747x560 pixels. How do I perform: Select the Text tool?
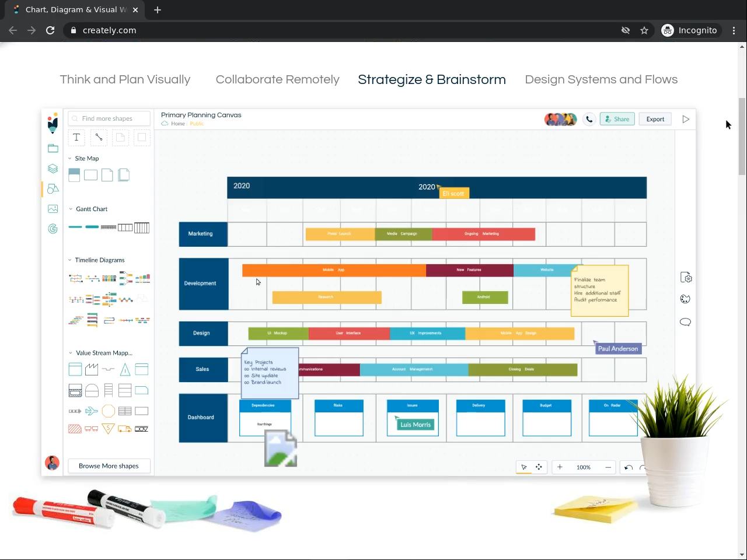pos(76,137)
